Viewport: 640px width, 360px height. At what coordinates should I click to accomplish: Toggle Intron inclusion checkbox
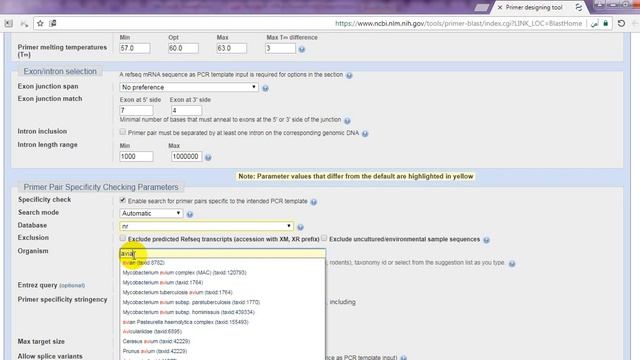click(x=122, y=132)
